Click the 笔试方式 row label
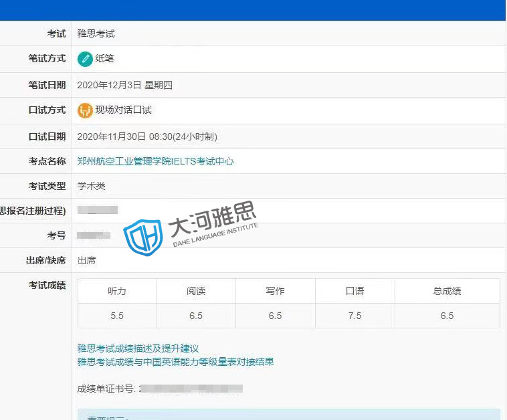Viewport: 507px width, 420px height. [x=47, y=59]
